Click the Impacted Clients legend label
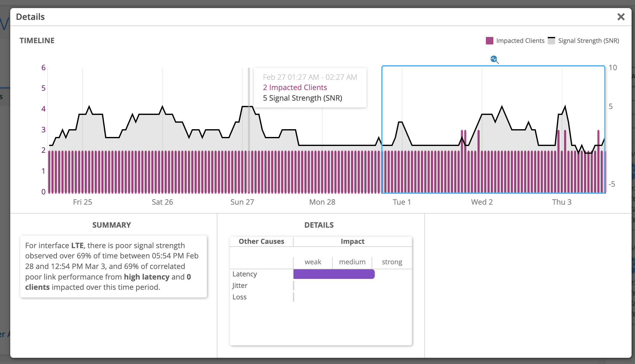Screen dimensions: 635x364 (x=520, y=41)
